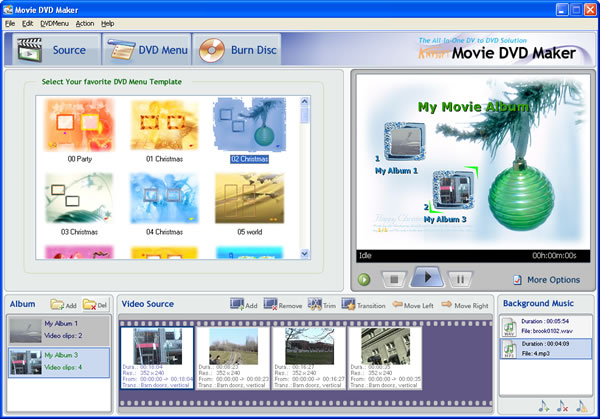Select the 02 Christmas template thumbnail

[249, 124]
